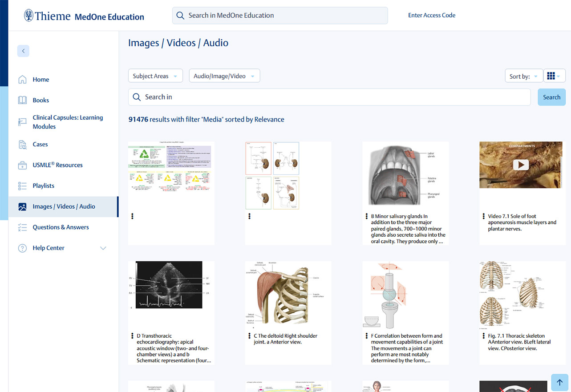Play the Sole of foot video

(520, 165)
